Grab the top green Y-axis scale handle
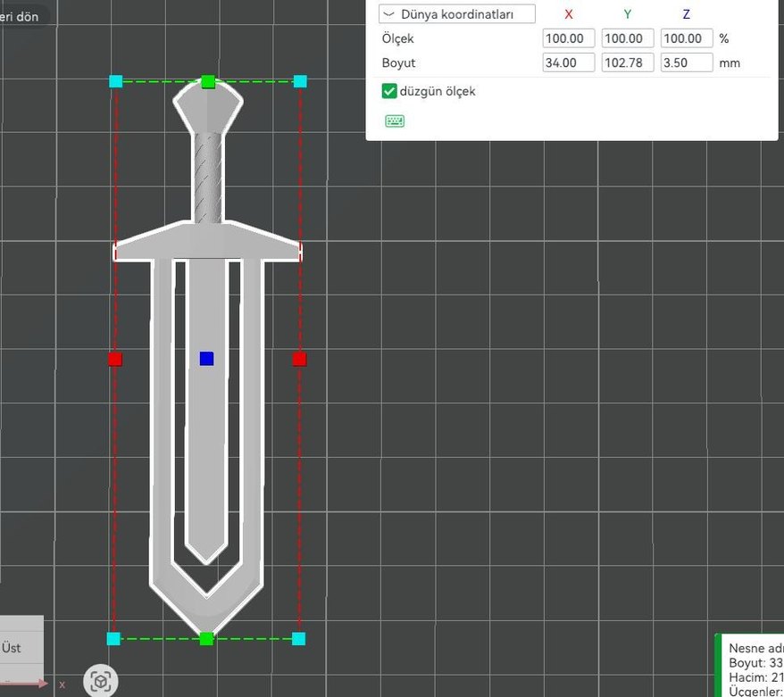Image resolution: width=784 pixels, height=697 pixels. click(x=208, y=82)
